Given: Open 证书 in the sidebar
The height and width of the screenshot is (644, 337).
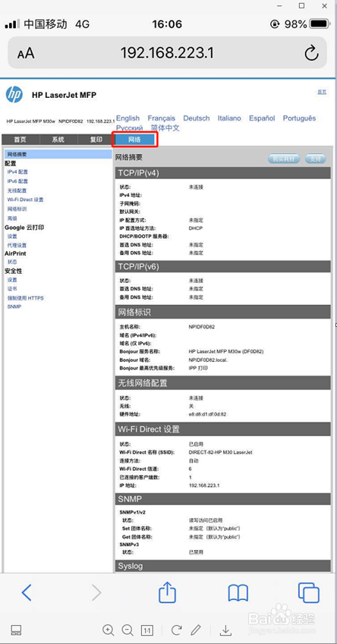Looking at the screenshot, I should pyautogui.click(x=12, y=289).
